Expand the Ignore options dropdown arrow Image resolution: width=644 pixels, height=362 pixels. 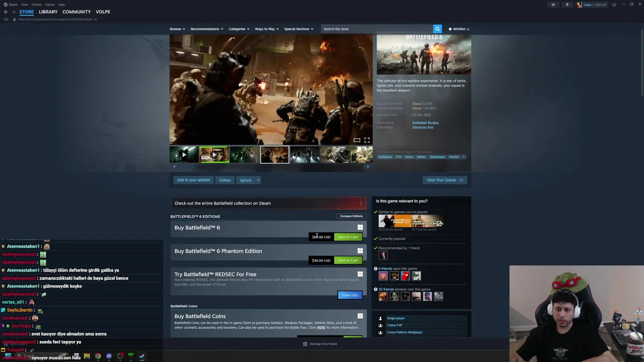[x=258, y=180]
